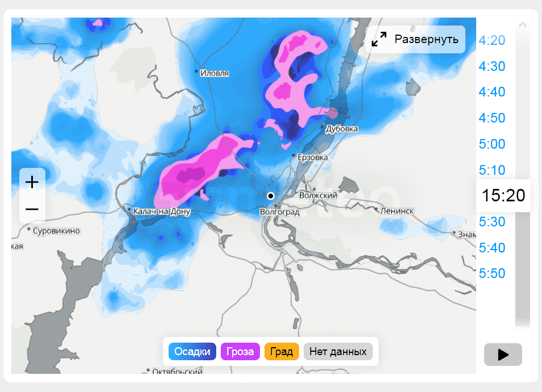Click the current 15:20 time indicator
542x392 pixels.
tap(503, 196)
